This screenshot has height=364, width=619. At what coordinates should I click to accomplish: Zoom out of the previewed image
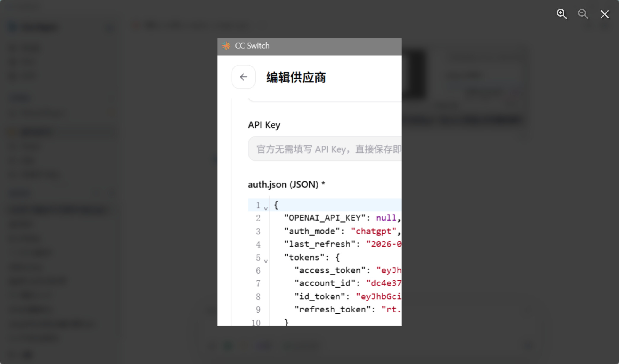point(583,14)
